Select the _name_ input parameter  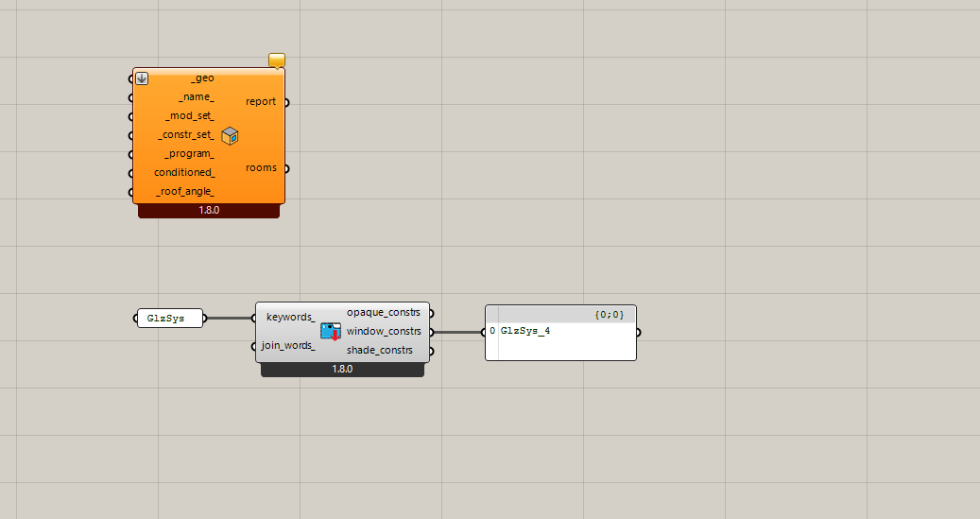[197, 97]
